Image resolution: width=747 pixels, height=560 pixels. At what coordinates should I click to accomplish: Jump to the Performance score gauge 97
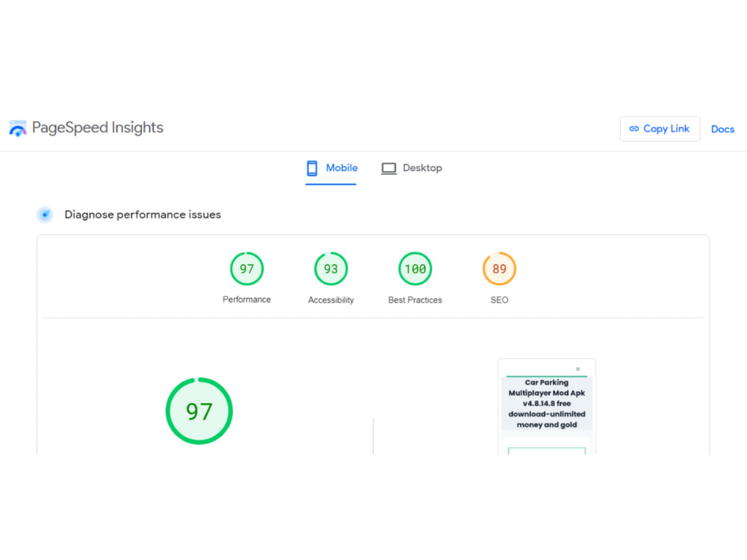point(247,269)
